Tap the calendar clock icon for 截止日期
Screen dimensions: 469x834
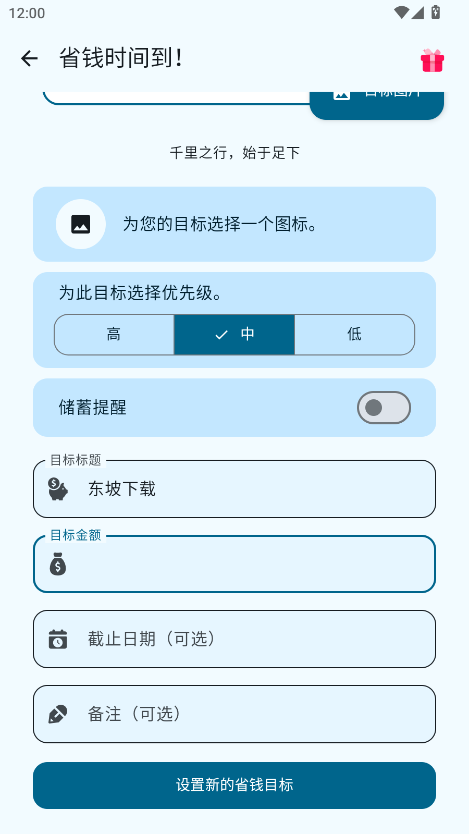58,639
